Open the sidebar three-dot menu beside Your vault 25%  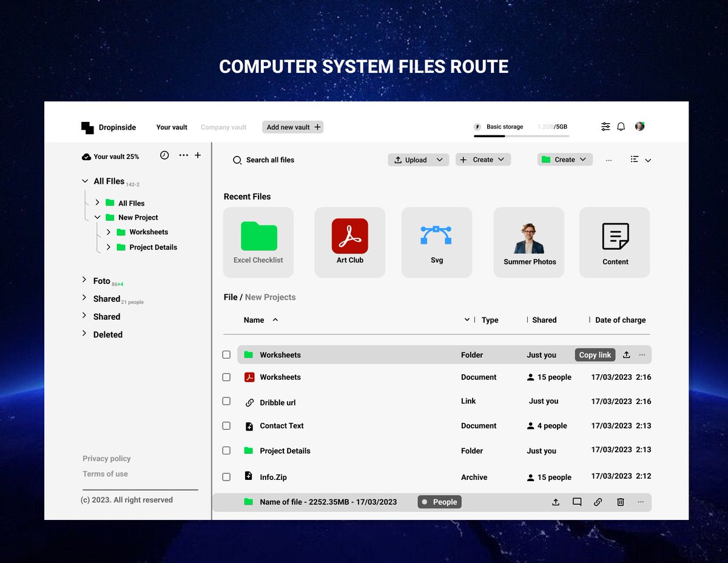tap(183, 155)
